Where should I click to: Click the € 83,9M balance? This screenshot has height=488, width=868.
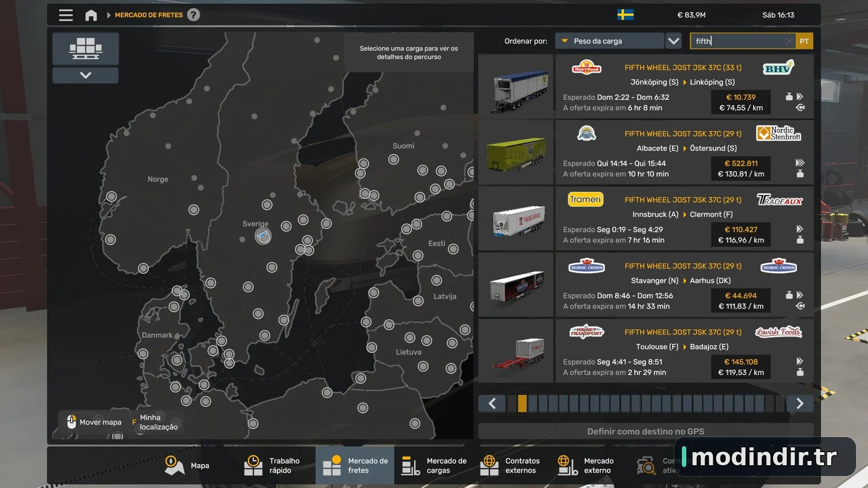[x=691, y=15]
